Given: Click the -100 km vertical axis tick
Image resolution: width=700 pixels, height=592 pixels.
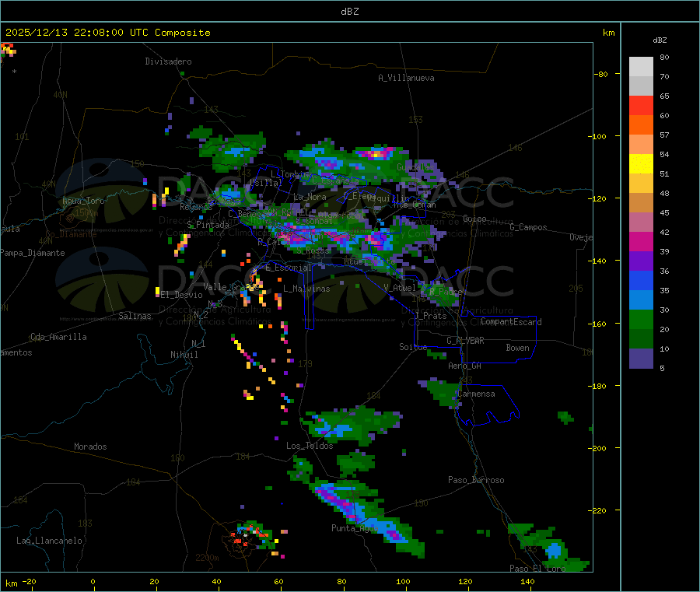Looking at the screenshot, I should (597, 136).
